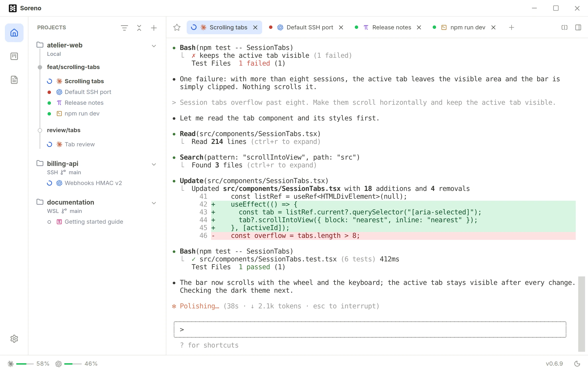Screen dimensions: 588x372
Task: Click the documentation folder icon
Action: 40,202
